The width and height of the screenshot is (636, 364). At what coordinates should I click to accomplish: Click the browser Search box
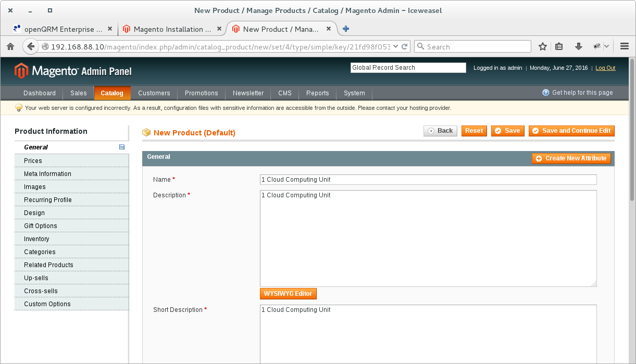pyautogui.click(x=472, y=47)
